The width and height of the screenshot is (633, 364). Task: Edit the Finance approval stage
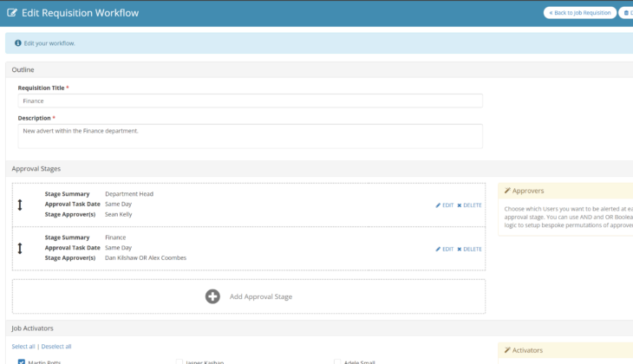click(x=444, y=249)
